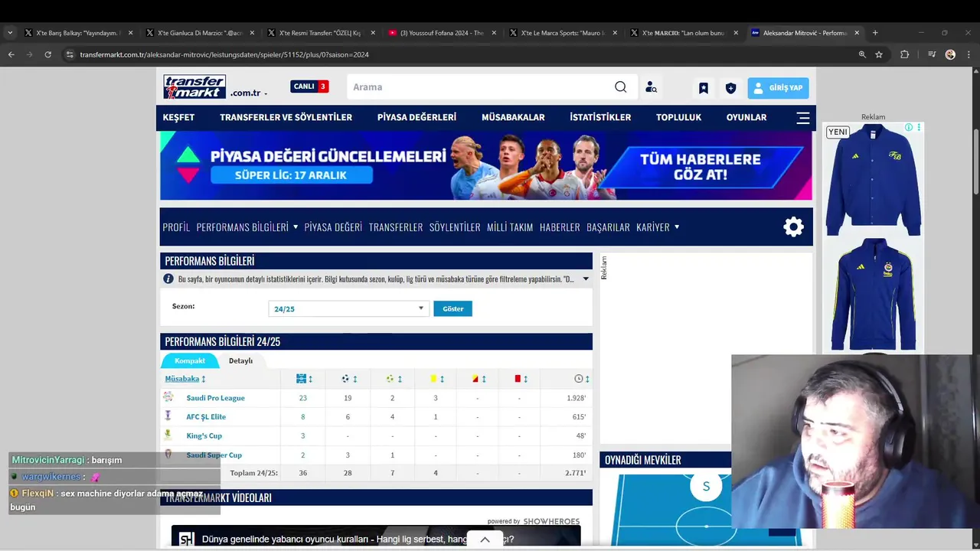Switch to the Gianluca Di Marzio tab

tap(199, 33)
